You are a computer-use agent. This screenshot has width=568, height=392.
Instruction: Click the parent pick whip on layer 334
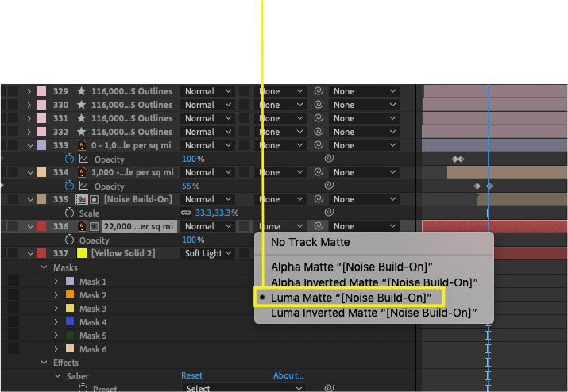319,172
